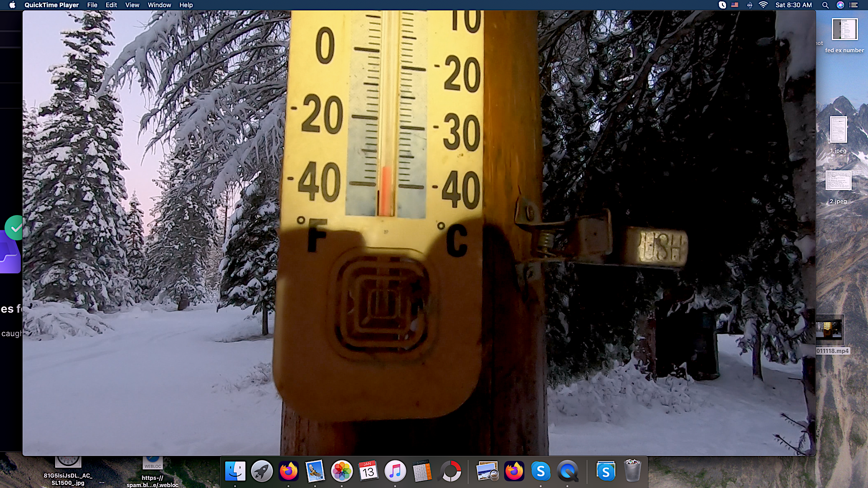Open Finder from the dock
The height and width of the screenshot is (488, 868).
[235, 471]
